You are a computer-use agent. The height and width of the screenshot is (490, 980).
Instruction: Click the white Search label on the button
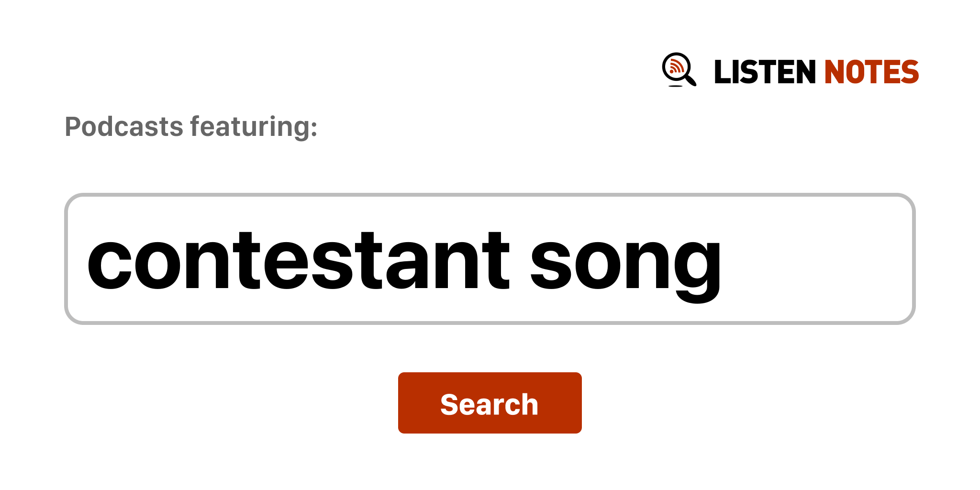(489, 404)
